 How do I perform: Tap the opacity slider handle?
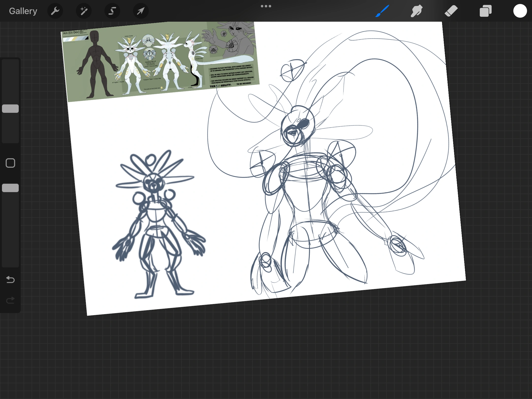coord(10,188)
